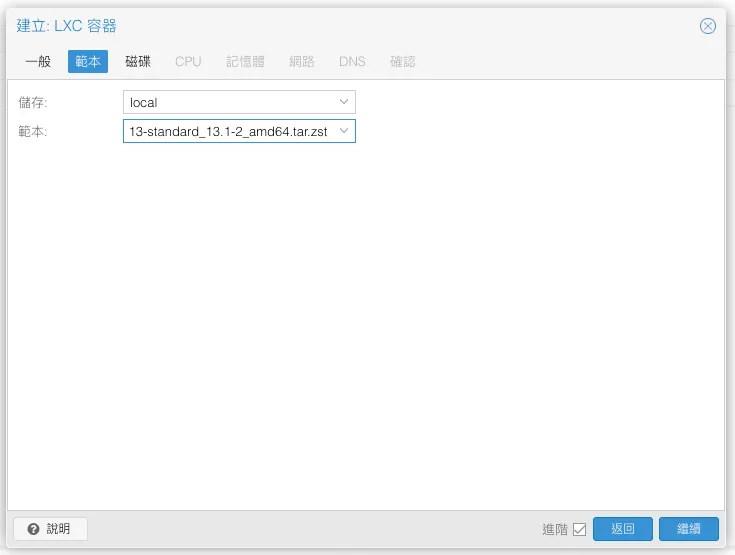735x555 pixels.
Task: Click the question mark help icon
Action: pos(33,529)
